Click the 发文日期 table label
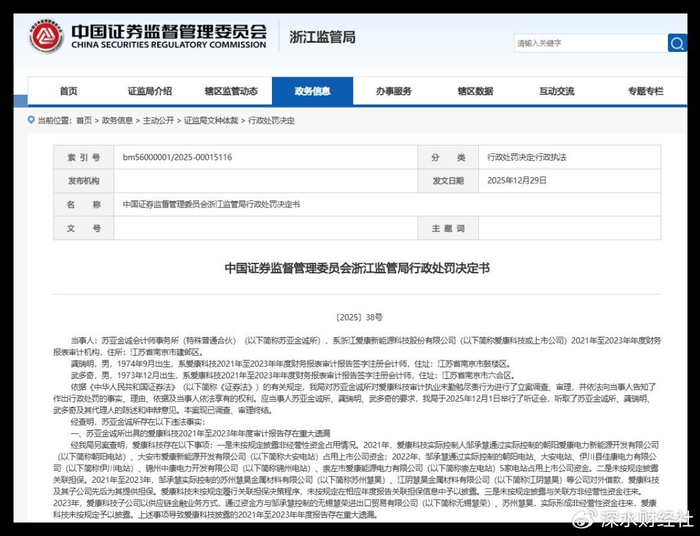The width and height of the screenshot is (700, 536). [x=448, y=181]
